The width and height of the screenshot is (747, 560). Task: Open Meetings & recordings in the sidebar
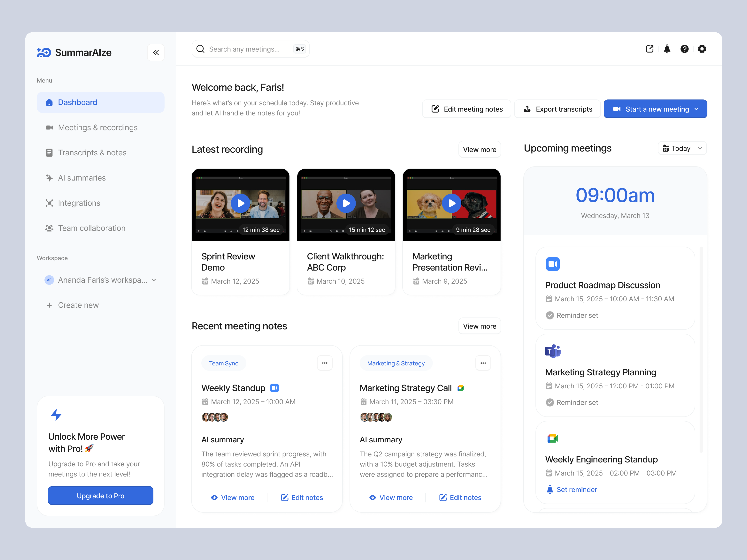(98, 128)
